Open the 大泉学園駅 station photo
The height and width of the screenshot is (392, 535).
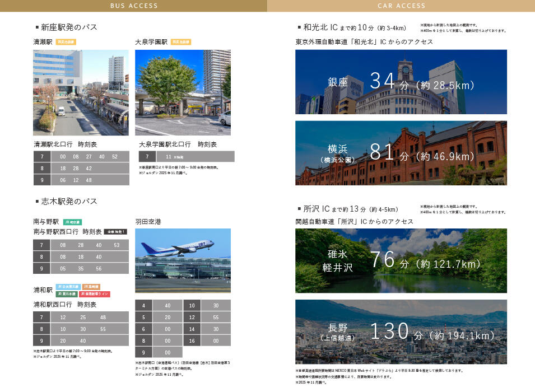(x=183, y=92)
